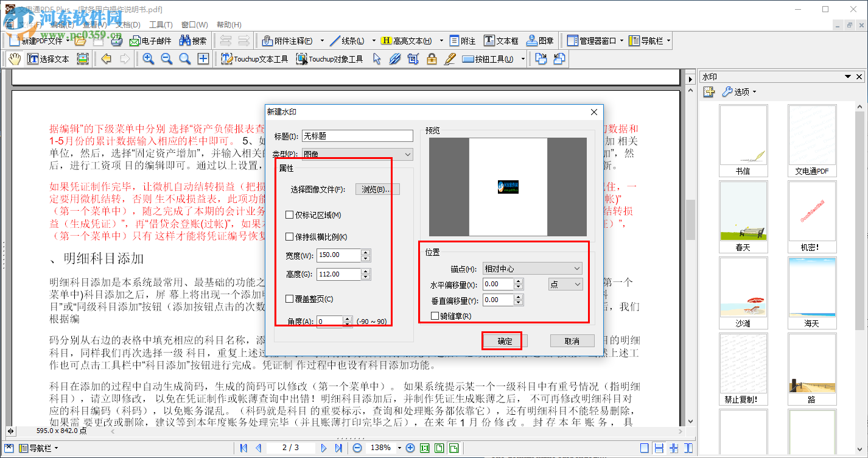Open the 帮助(H) menu
The width and height of the screenshot is (868, 458).
pos(228,25)
